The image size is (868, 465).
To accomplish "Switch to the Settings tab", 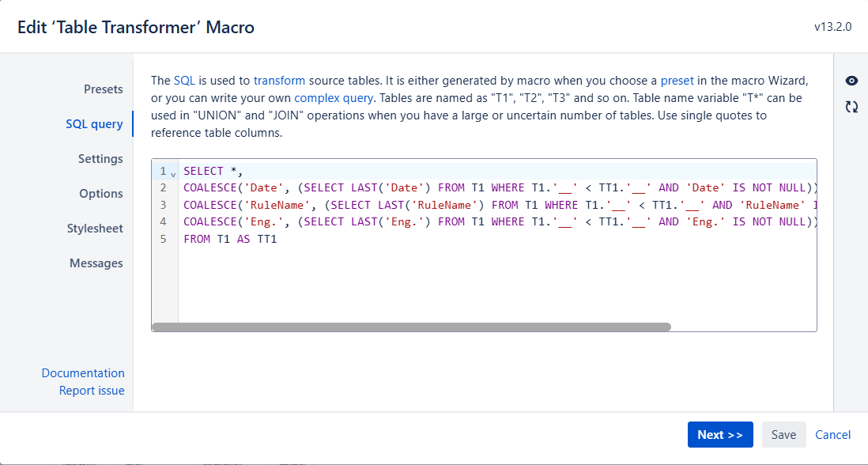I will click(x=100, y=159).
